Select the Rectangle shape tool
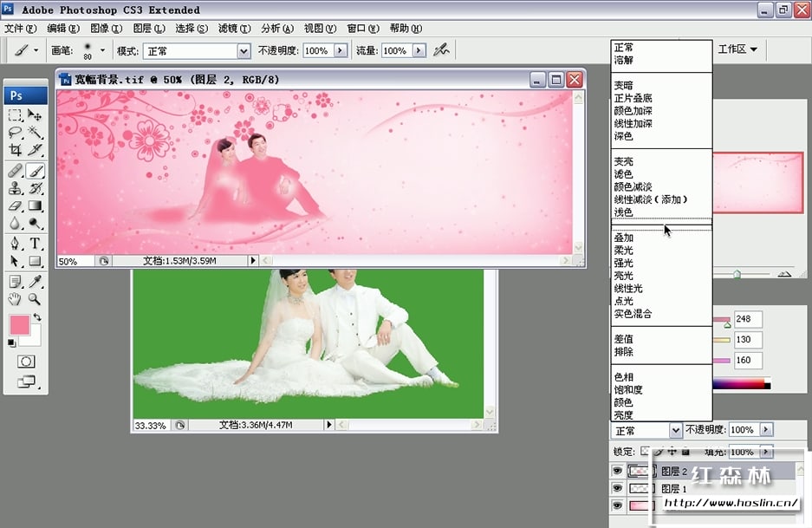Image resolution: width=812 pixels, height=528 pixels. tap(35, 261)
